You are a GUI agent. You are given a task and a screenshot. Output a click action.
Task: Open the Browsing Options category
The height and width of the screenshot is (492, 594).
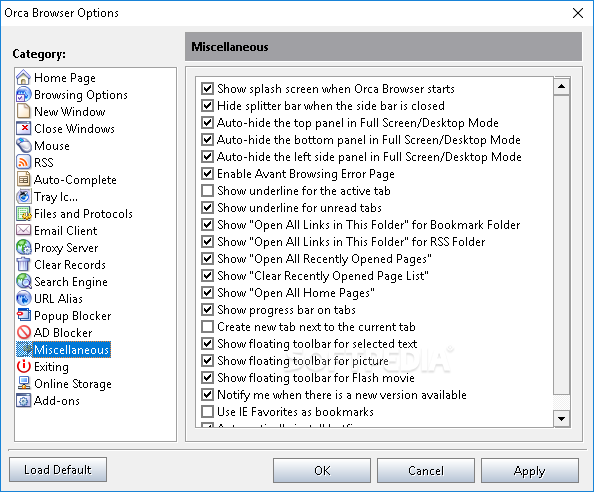(x=81, y=95)
